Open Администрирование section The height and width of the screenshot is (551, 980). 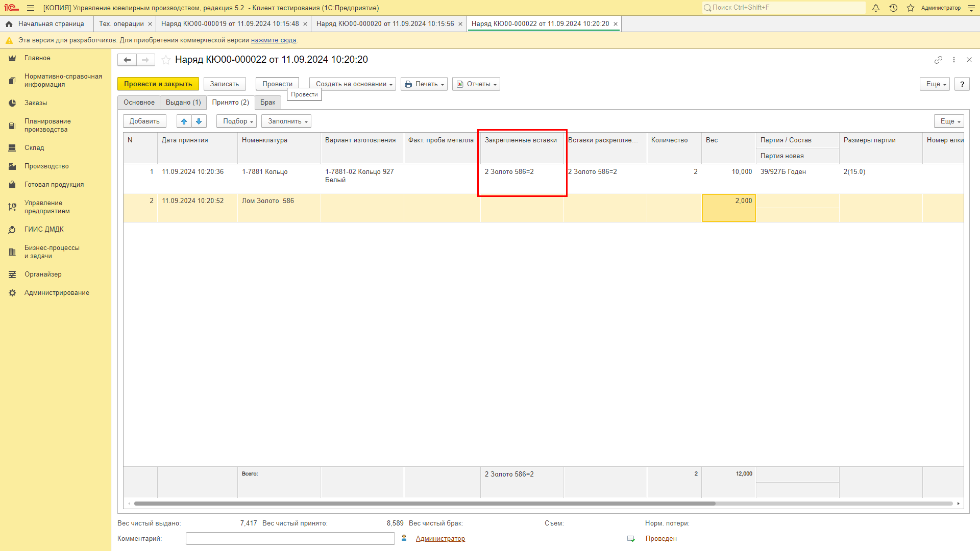click(57, 293)
